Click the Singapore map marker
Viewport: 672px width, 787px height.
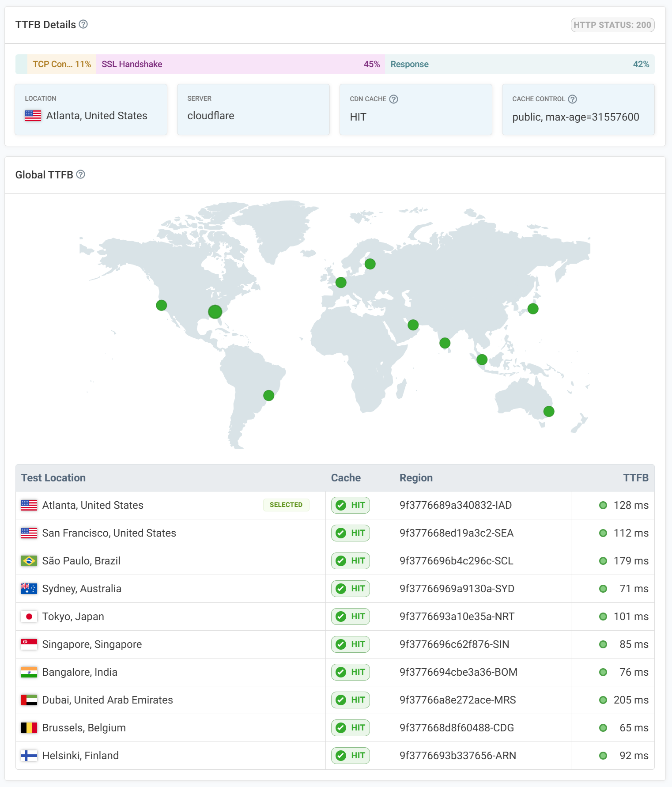coord(482,359)
